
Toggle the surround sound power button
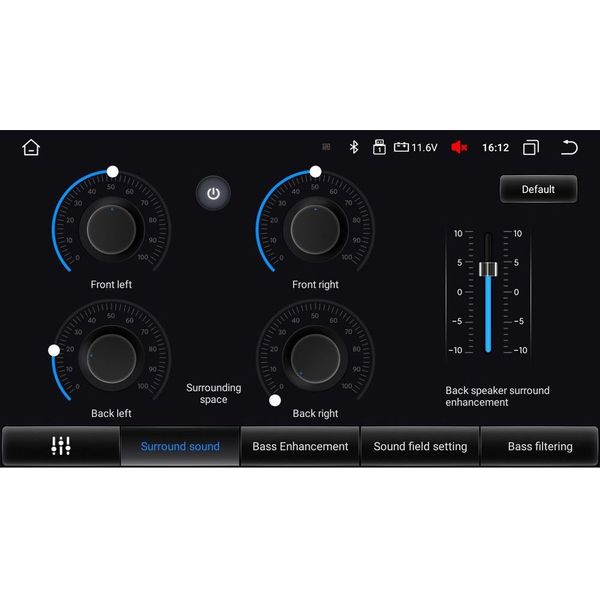212,194
